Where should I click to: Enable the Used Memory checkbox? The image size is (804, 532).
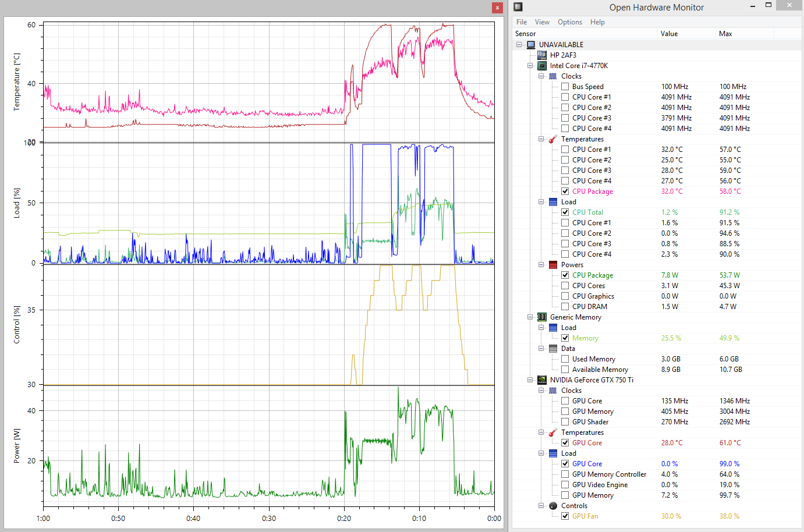565,359
